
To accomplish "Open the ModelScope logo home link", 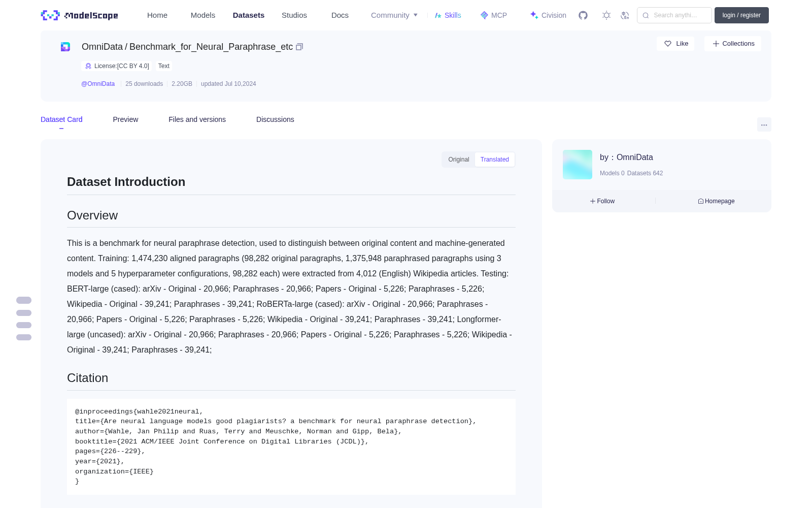I will point(80,15).
